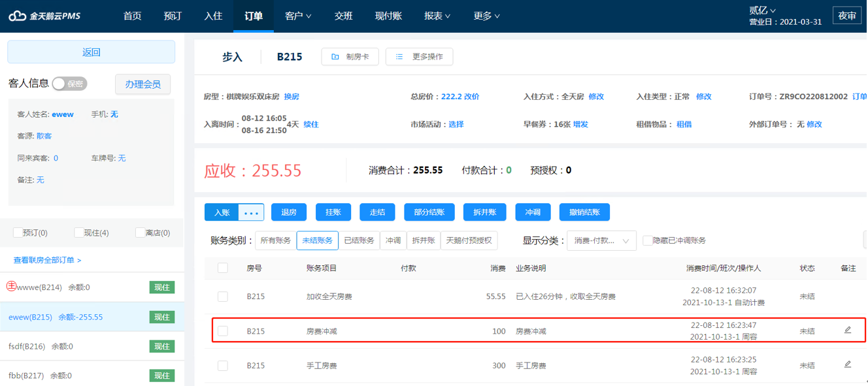This screenshot has width=868, height=386.
Task: Select the 未结账务 filter tab
Action: point(317,240)
